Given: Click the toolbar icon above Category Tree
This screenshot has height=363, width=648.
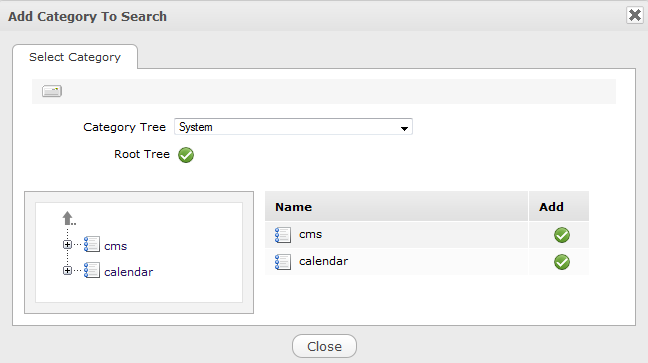Looking at the screenshot, I should [52, 91].
